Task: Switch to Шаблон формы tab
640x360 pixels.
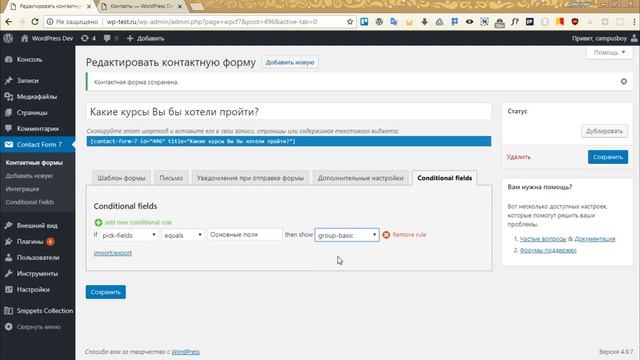Action: (121, 178)
